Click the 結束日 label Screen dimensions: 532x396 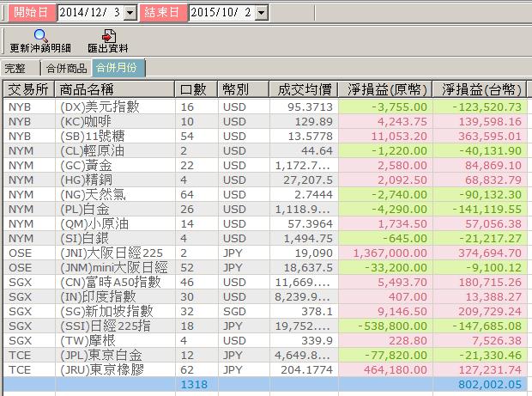pyautogui.click(x=162, y=13)
